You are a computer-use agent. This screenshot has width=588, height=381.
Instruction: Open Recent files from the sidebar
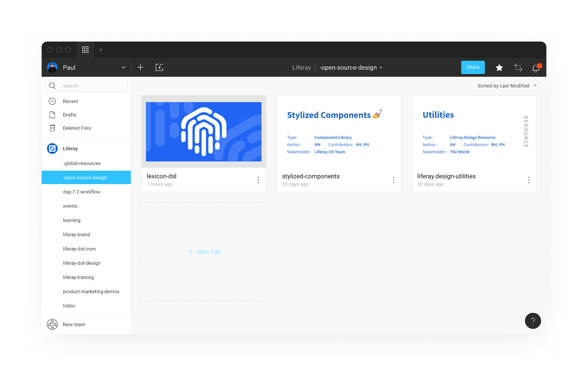(x=70, y=101)
